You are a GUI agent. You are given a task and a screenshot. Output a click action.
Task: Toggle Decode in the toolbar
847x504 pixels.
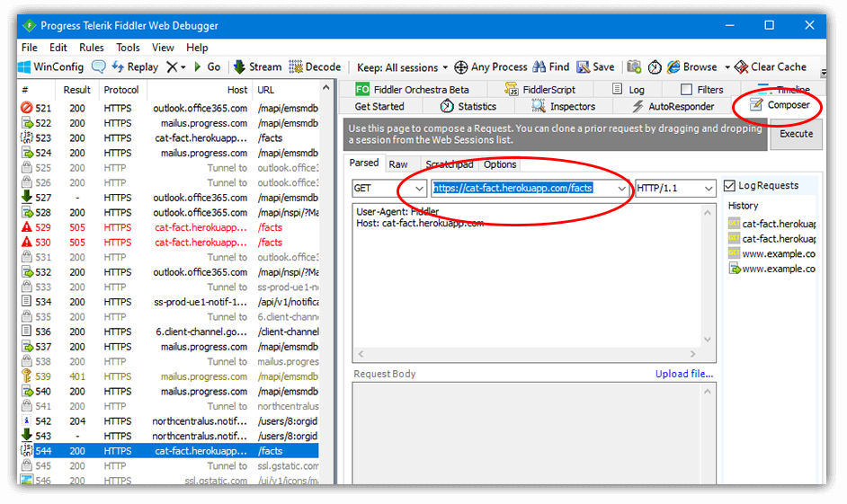coord(315,66)
